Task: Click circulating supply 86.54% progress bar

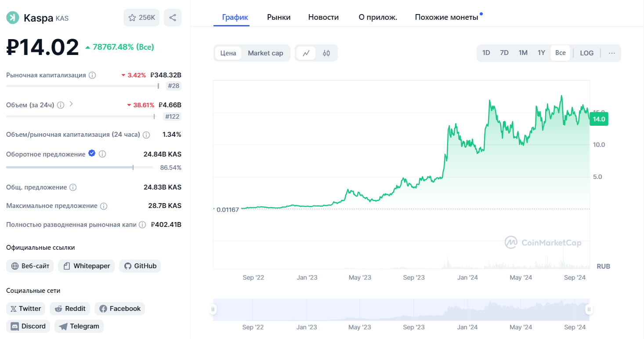Action: (x=80, y=168)
